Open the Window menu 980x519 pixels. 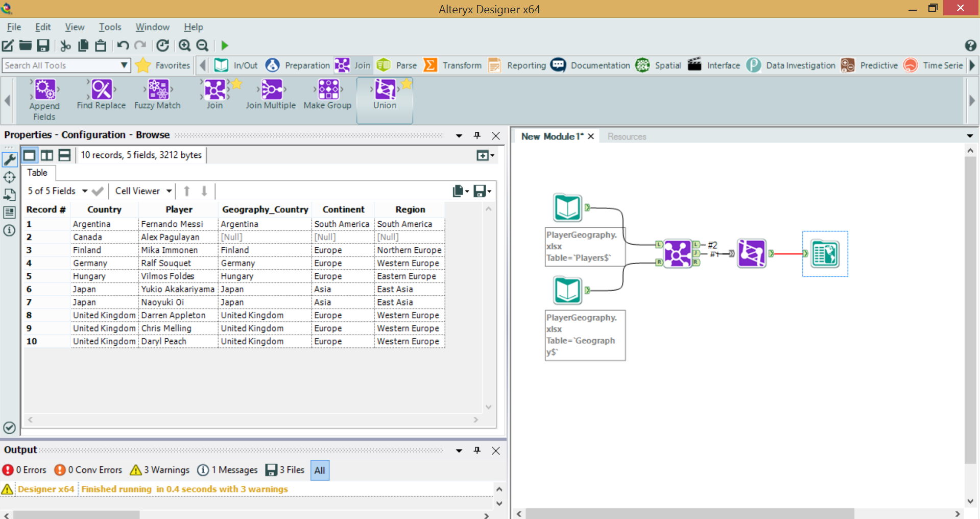click(152, 27)
